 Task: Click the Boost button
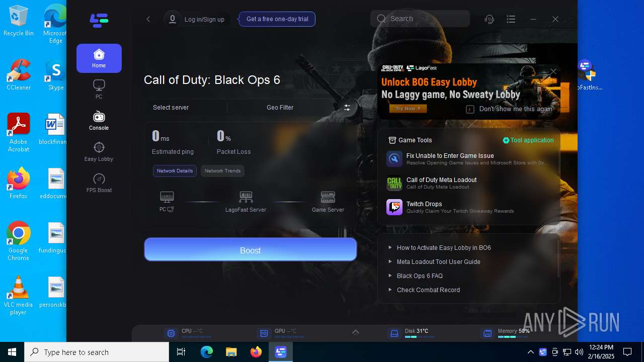pyautogui.click(x=251, y=250)
